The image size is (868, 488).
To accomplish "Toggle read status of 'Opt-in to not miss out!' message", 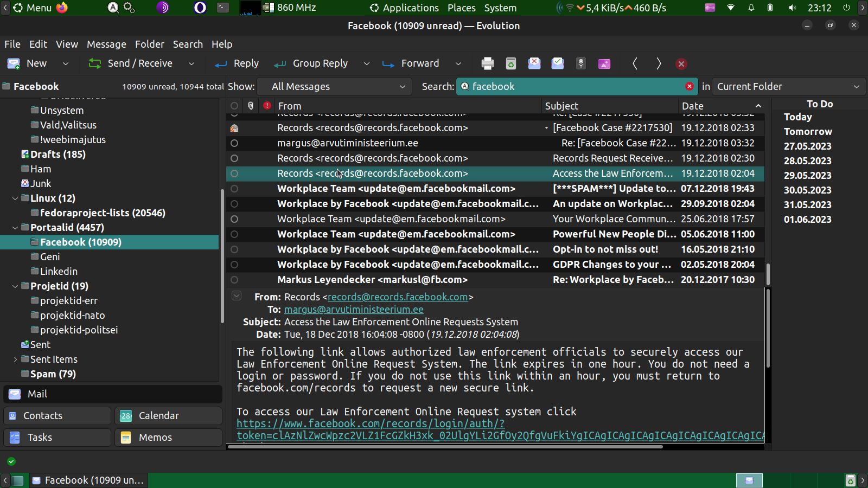I will (234, 249).
